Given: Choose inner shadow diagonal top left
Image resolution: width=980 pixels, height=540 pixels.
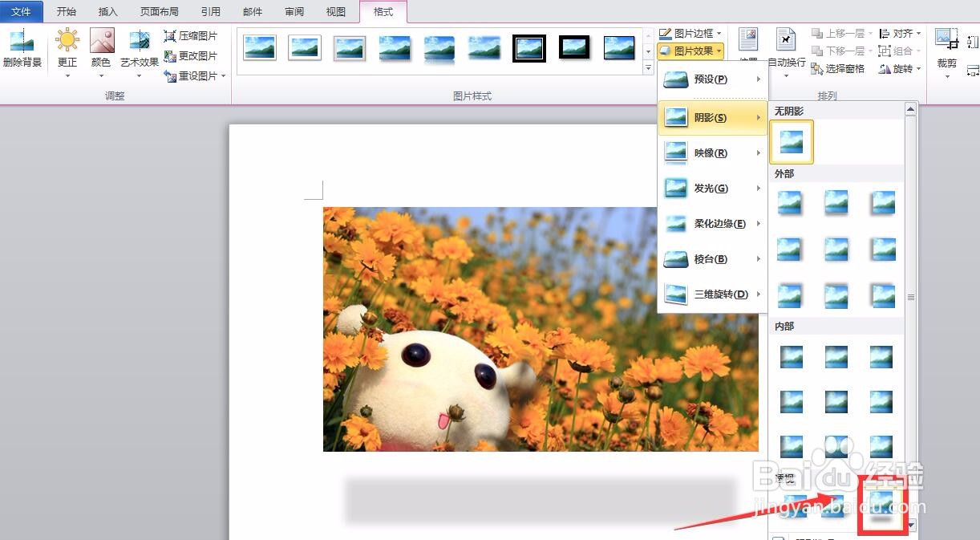Looking at the screenshot, I should [x=792, y=356].
